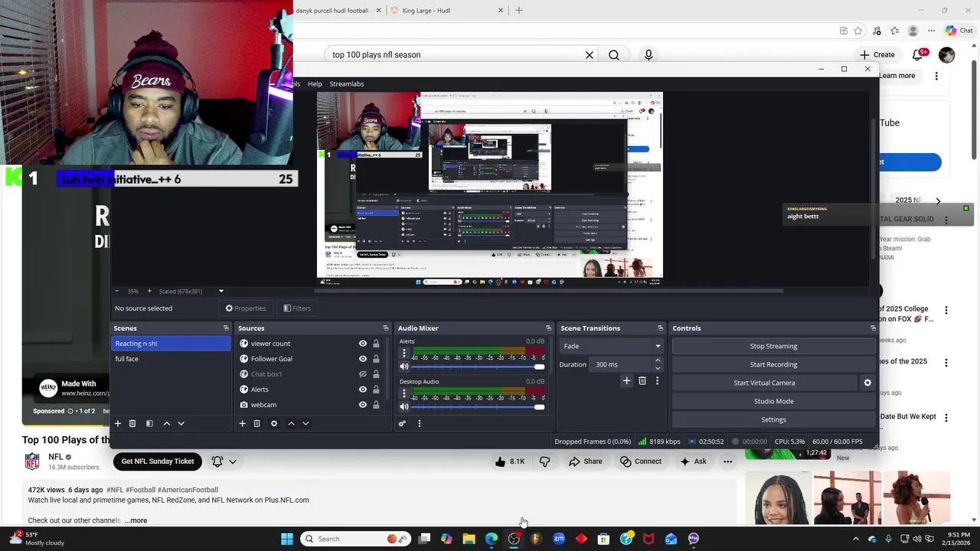Toggle the lock on the Alerts source
The height and width of the screenshot is (551, 980).
(x=376, y=390)
